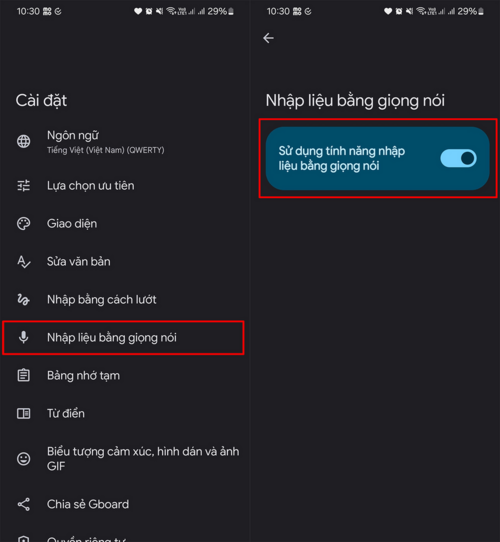Tap the battery 29% status indicator on the left screen

[221, 11]
